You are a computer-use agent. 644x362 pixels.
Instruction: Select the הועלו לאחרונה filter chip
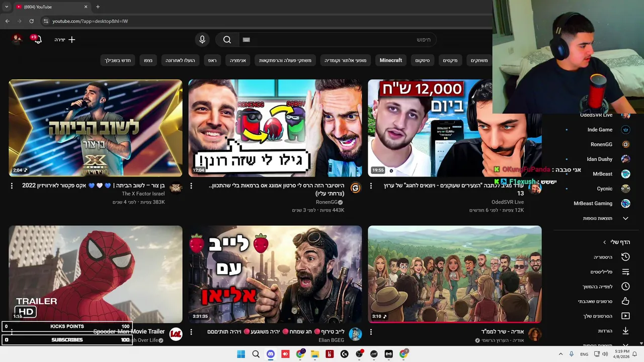(x=181, y=60)
